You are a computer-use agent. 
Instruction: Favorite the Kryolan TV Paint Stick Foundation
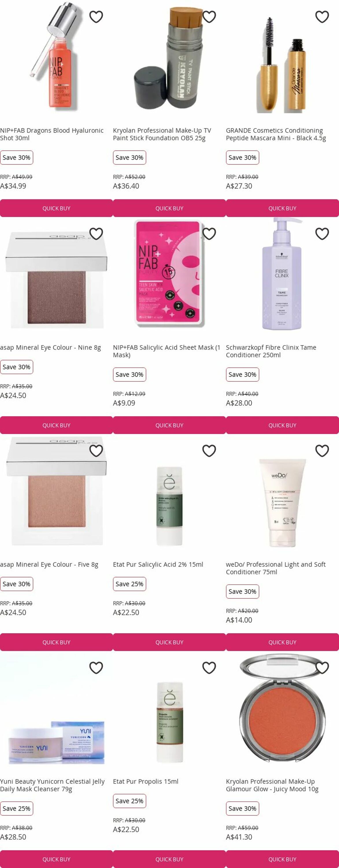[x=209, y=16]
